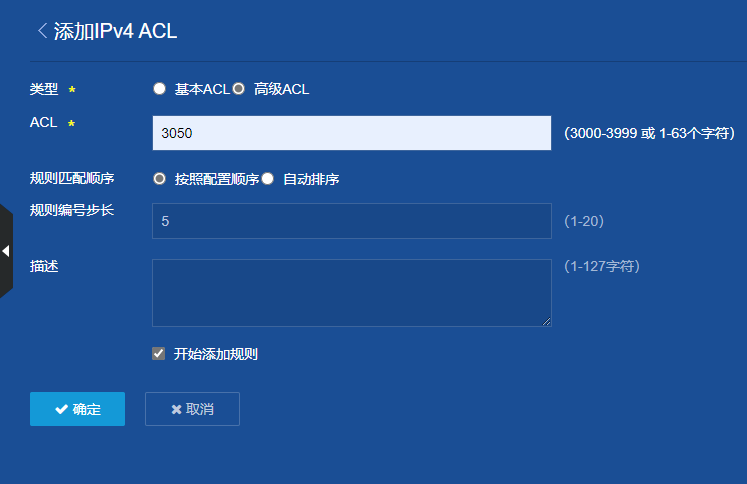
Task: Click the 规则匹配顺序 label
Action: pyautogui.click(x=72, y=179)
